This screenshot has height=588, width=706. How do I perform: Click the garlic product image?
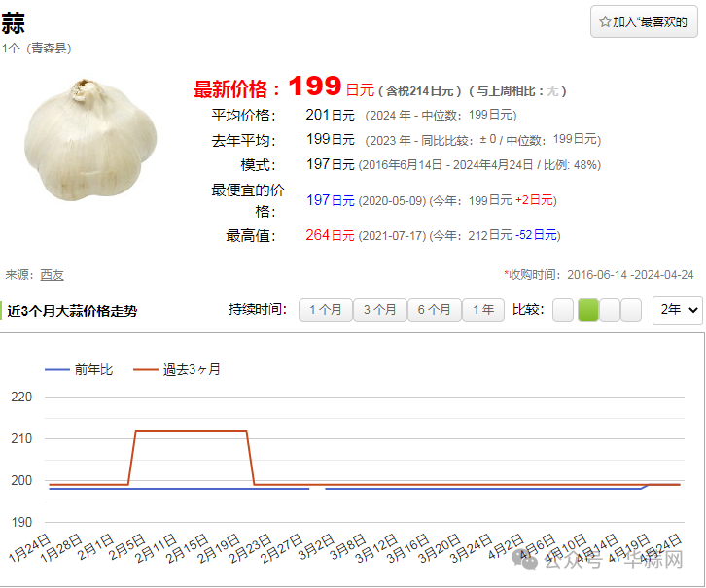(90, 139)
